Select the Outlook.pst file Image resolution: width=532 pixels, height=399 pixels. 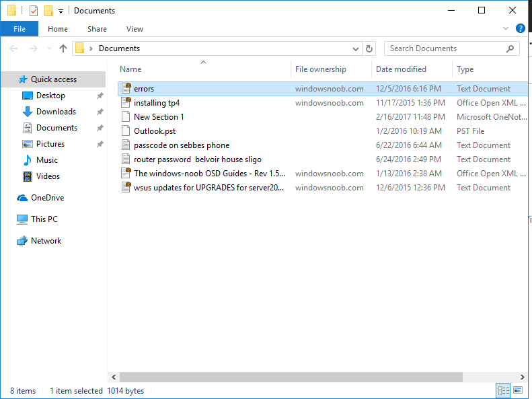click(323, 131)
